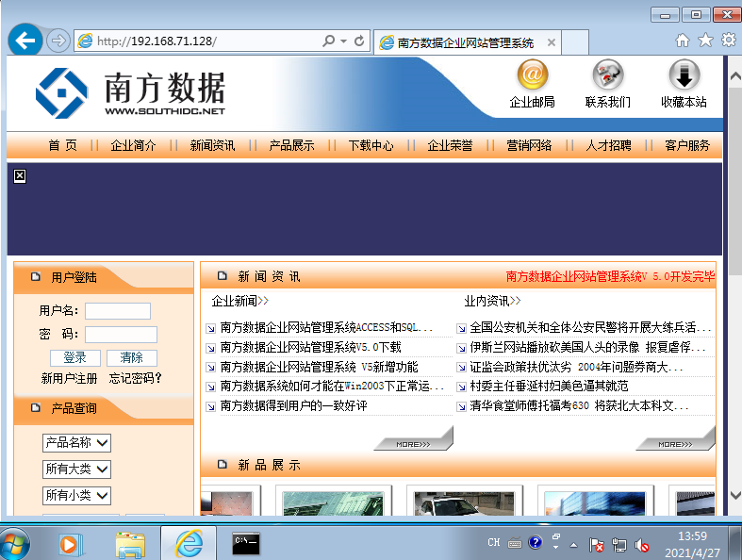
Task: Open Command Prompt taskbar icon
Action: (x=246, y=543)
